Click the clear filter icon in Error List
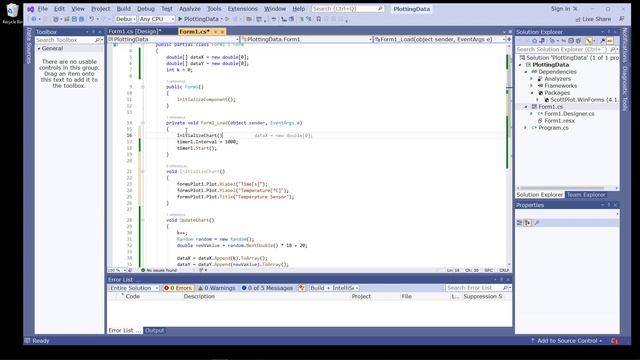Image resolution: width=640 pixels, height=360 pixels. click(302, 288)
